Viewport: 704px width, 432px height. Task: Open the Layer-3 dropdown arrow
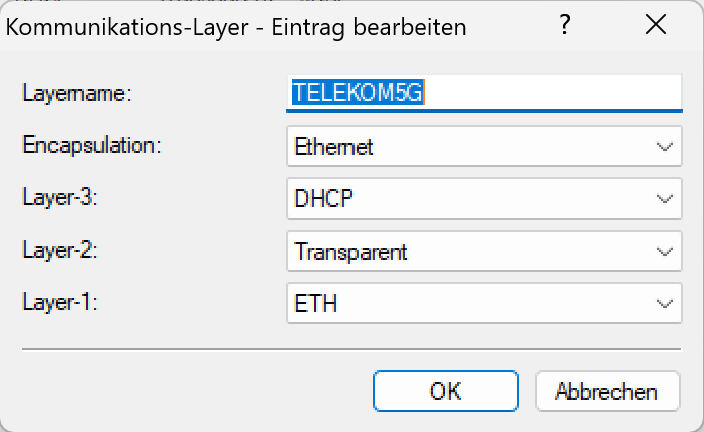click(x=665, y=198)
